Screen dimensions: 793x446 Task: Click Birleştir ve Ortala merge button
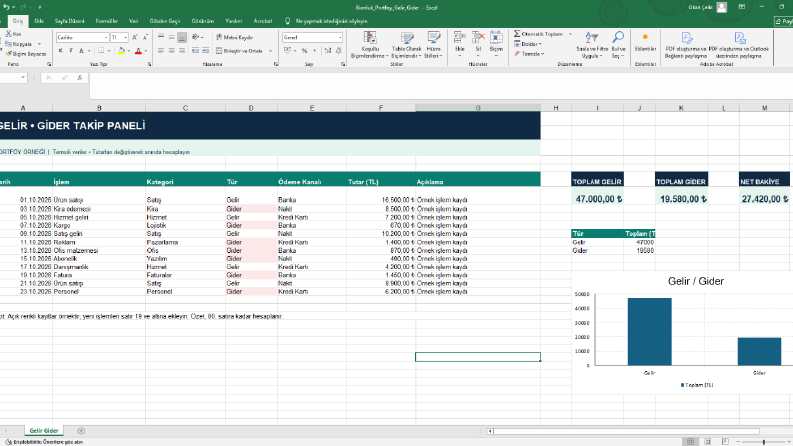[x=239, y=51]
